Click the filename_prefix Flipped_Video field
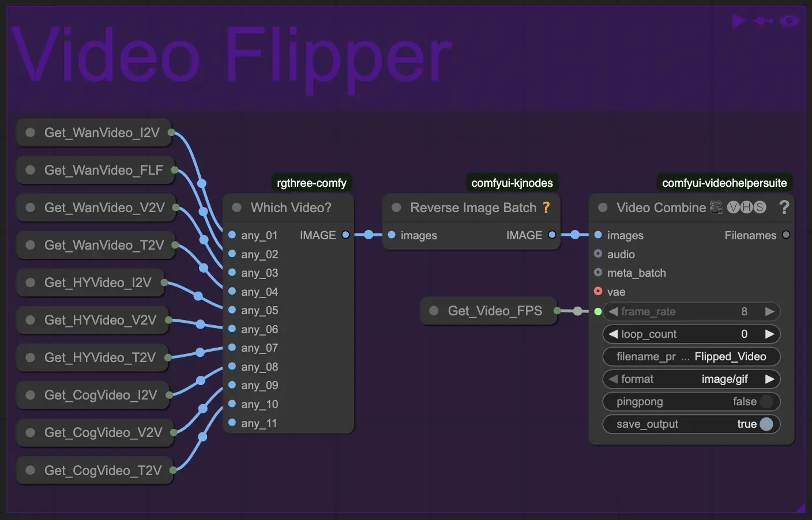This screenshot has height=520, width=812. click(691, 357)
